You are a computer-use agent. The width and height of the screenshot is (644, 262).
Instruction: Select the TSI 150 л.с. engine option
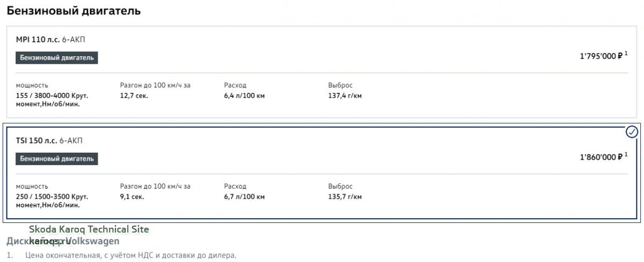322,173
